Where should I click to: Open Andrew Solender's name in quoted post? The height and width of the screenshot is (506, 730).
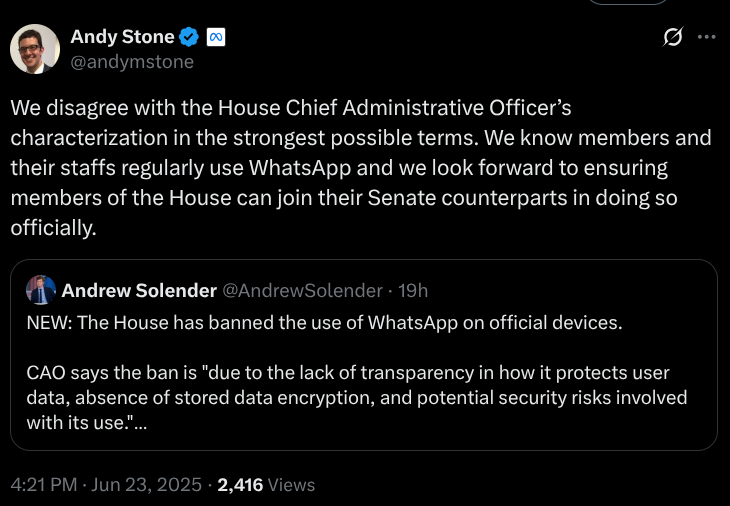tap(138, 290)
